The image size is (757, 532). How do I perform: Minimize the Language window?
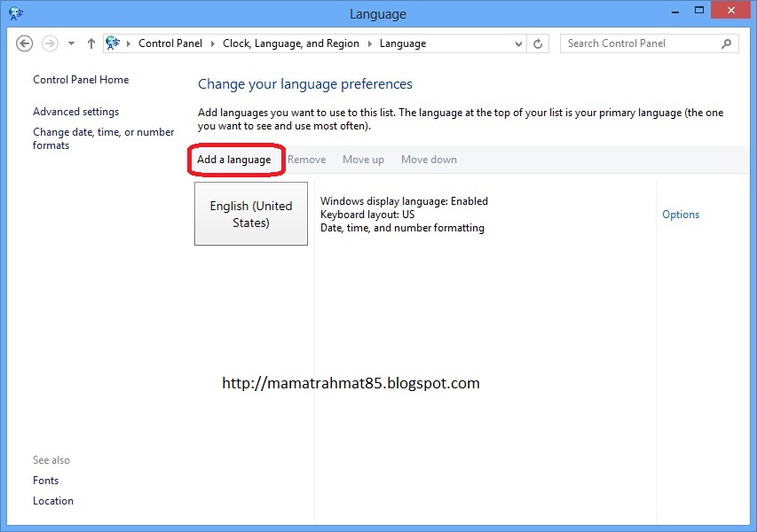pyautogui.click(x=675, y=11)
